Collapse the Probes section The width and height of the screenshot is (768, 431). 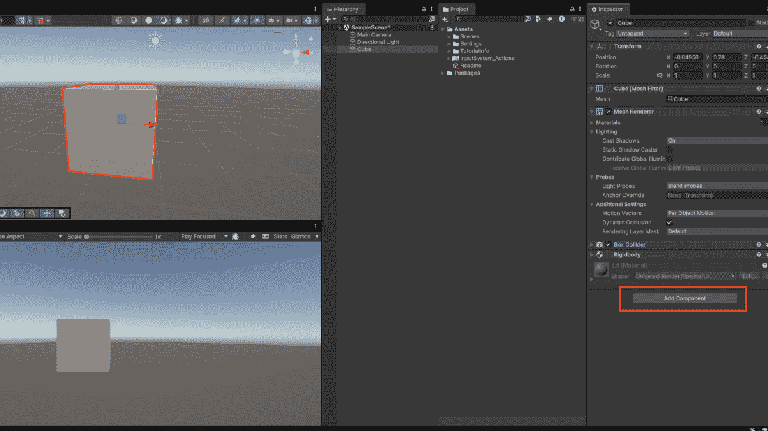pos(592,177)
